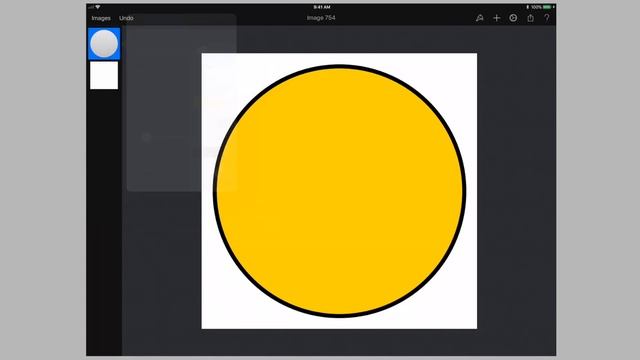This screenshot has width=640, height=360.
Task: Tap the Undo button
Action: coord(126,18)
